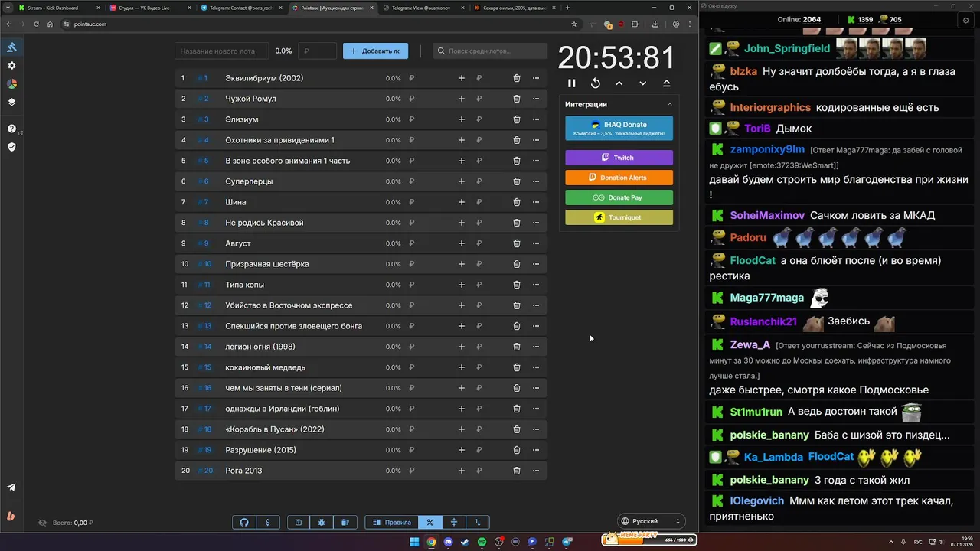This screenshot has width=980, height=551.
Task: Open more options for Типа копы
Action: pos(536,285)
